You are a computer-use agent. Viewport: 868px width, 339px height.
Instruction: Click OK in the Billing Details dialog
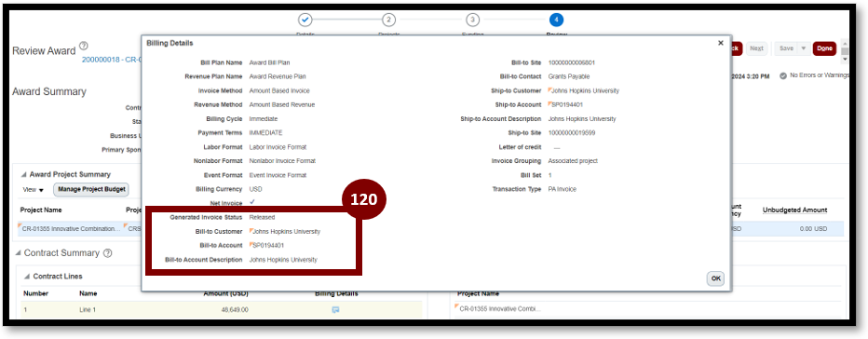point(715,278)
